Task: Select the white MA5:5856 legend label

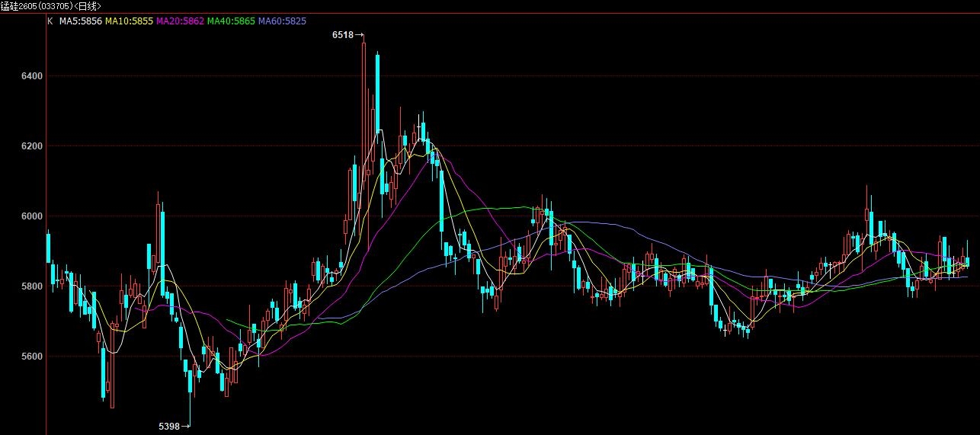Action: pos(81,21)
